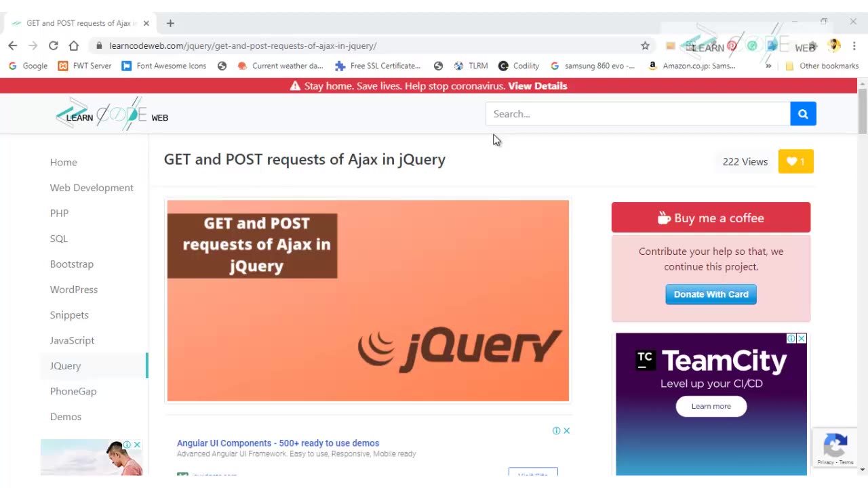Open the Home sidebar item

(64, 162)
